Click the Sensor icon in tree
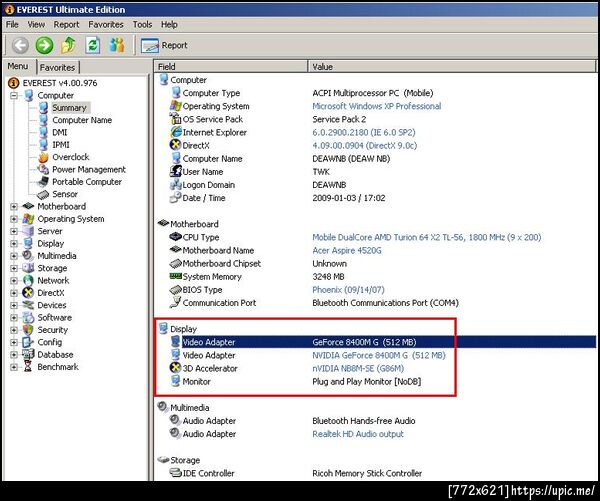The height and width of the screenshot is (501, 600). [43, 194]
